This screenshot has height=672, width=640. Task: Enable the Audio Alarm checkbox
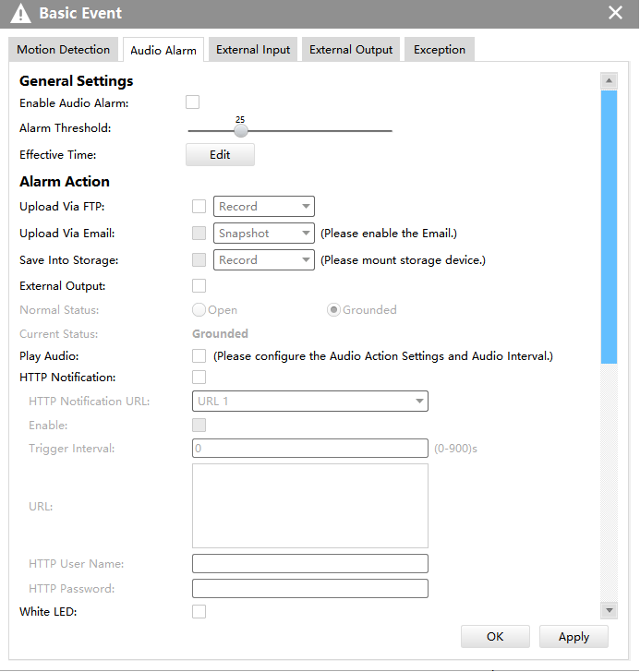coord(192,102)
